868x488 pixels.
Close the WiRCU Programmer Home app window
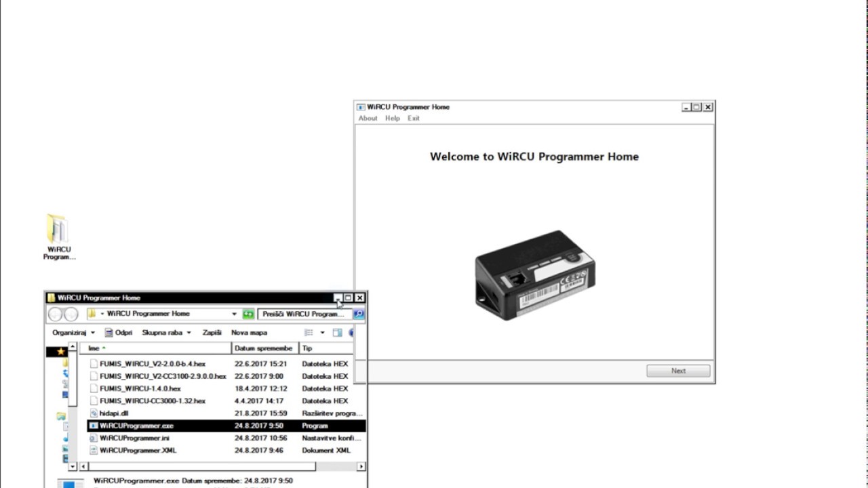click(x=708, y=107)
